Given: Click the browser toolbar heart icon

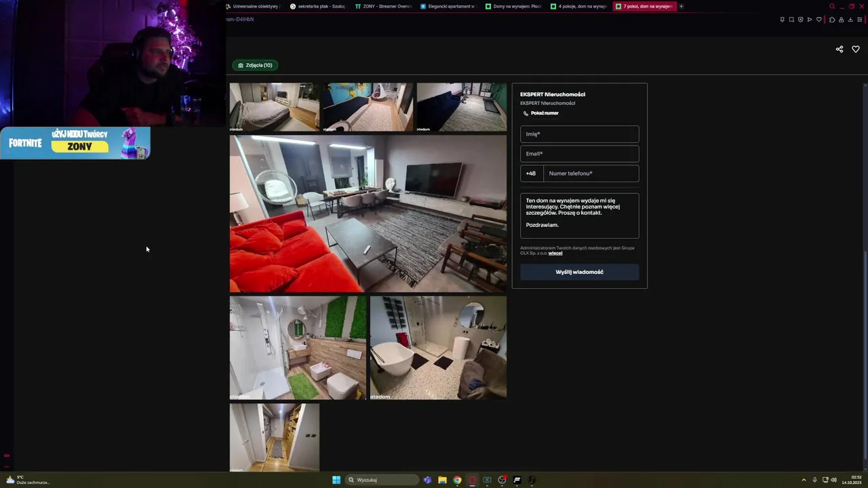Looking at the screenshot, I should pos(818,20).
